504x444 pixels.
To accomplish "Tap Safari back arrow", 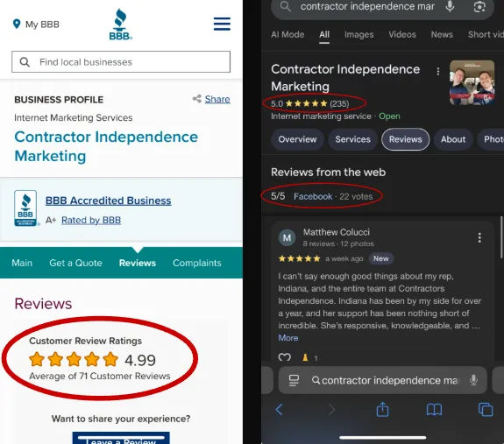I will (x=279, y=410).
